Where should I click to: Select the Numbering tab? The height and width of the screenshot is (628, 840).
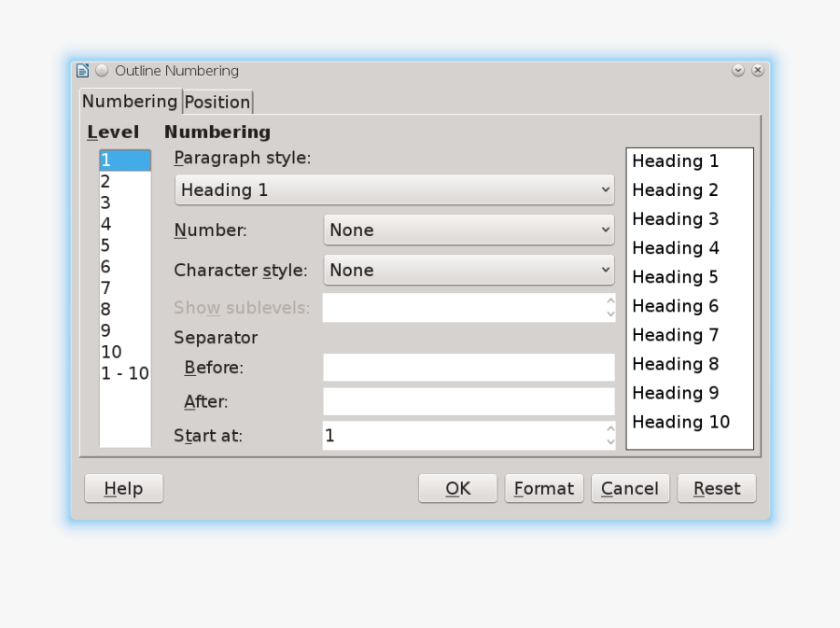pyautogui.click(x=130, y=102)
